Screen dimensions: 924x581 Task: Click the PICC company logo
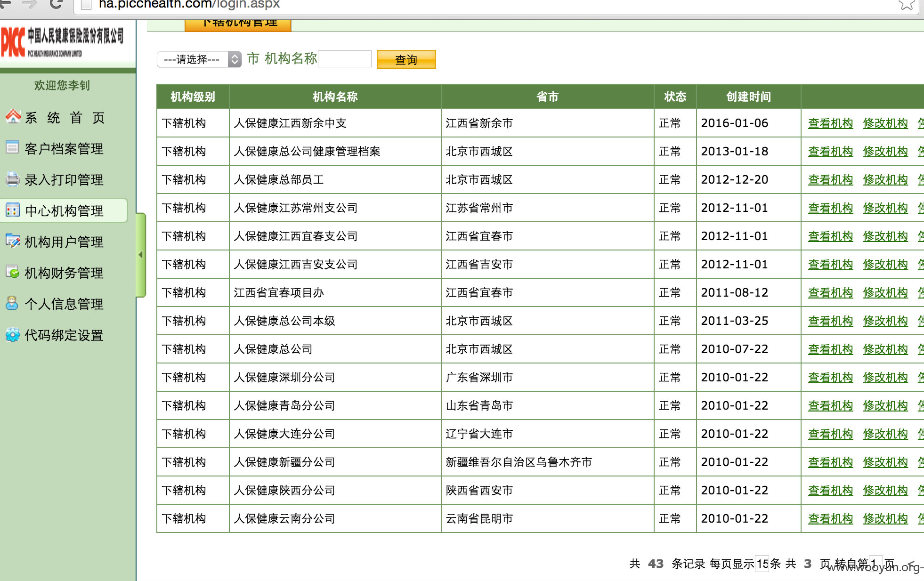[62, 42]
